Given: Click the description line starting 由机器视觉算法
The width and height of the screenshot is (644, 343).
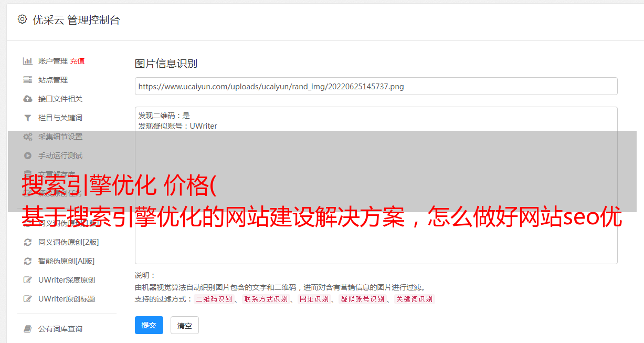Looking at the screenshot, I should pos(280,287).
